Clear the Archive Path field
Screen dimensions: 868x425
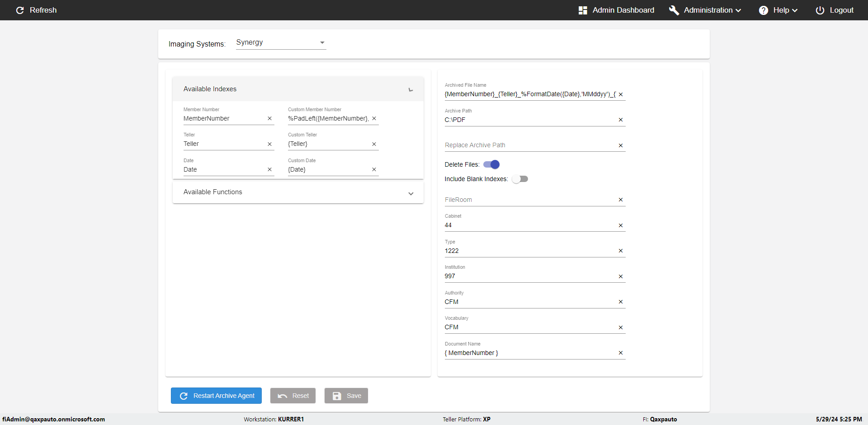[x=621, y=120]
